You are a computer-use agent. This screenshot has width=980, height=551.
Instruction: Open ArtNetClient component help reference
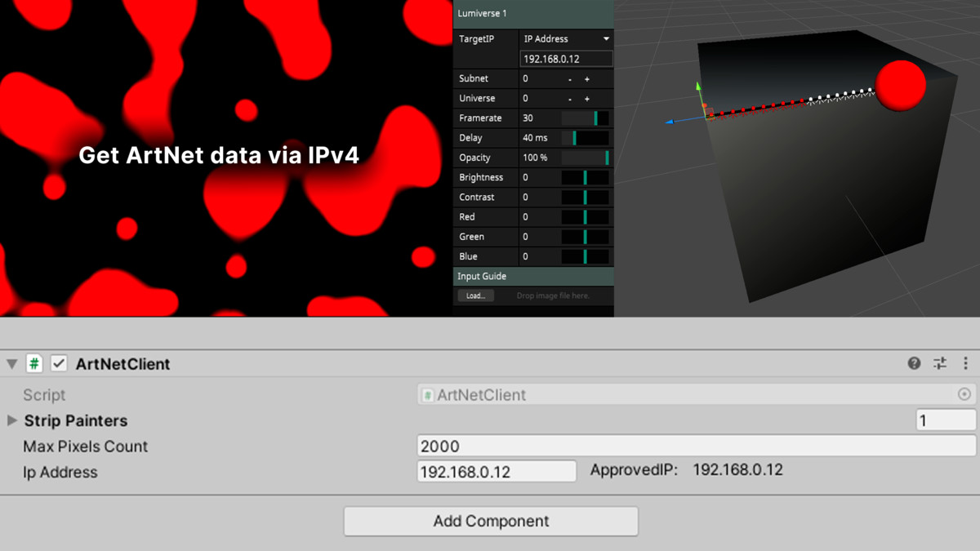914,364
